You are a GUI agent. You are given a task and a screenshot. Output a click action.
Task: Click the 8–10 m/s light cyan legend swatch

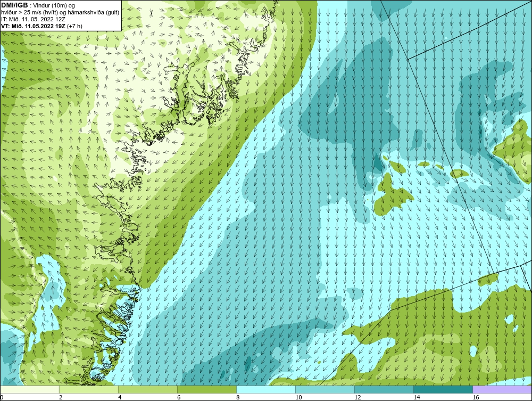pos(265,389)
